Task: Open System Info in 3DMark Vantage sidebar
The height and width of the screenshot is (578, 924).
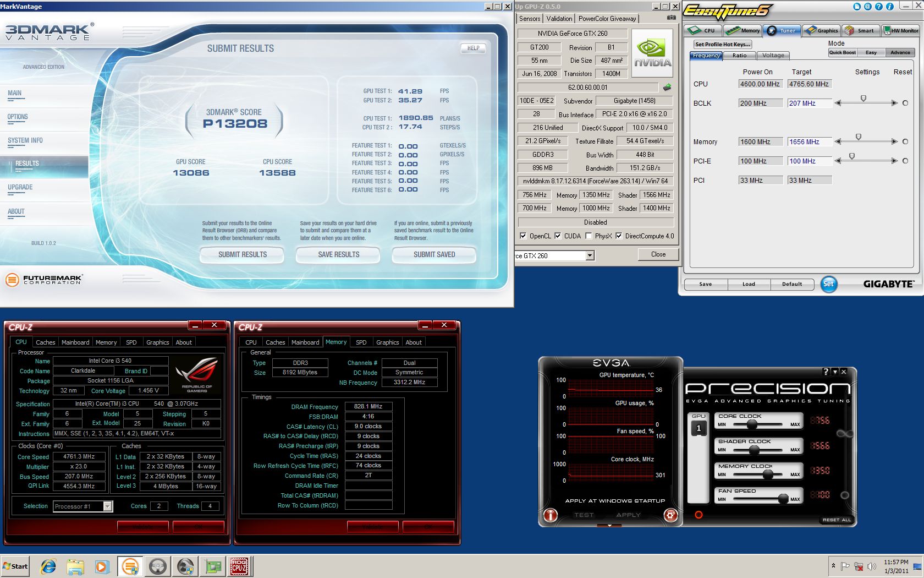Action: pyautogui.click(x=25, y=140)
